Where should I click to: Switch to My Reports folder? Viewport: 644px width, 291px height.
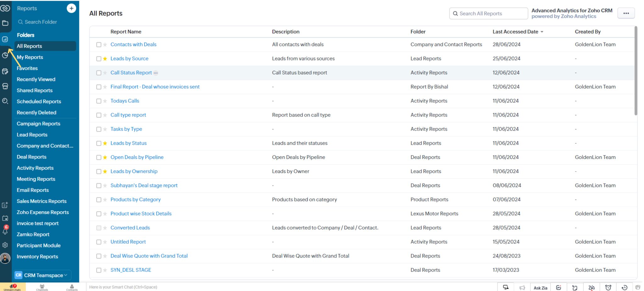pyautogui.click(x=30, y=57)
